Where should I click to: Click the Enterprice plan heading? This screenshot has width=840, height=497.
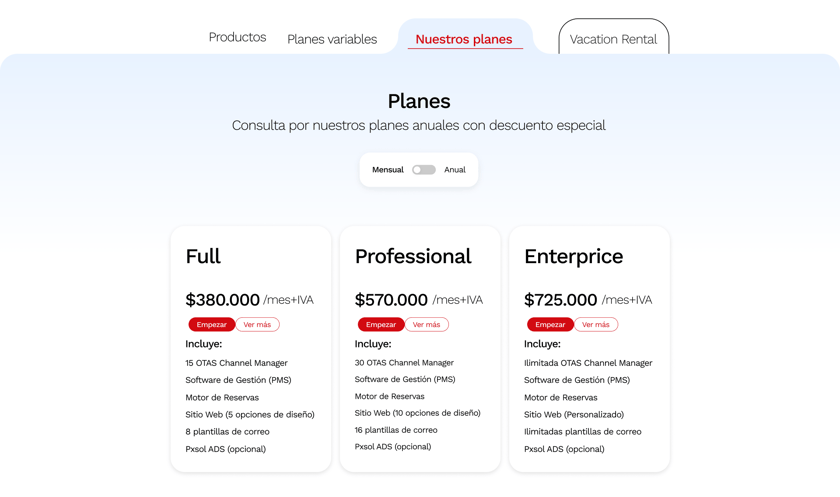573,256
